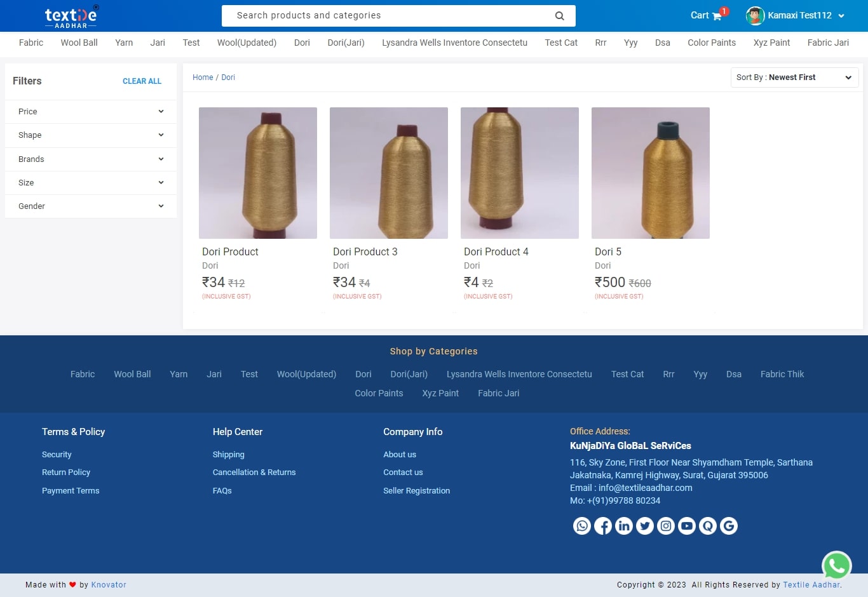The width and height of the screenshot is (868, 597).
Task: Visit the Instagram profile icon
Action: click(x=665, y=526)
